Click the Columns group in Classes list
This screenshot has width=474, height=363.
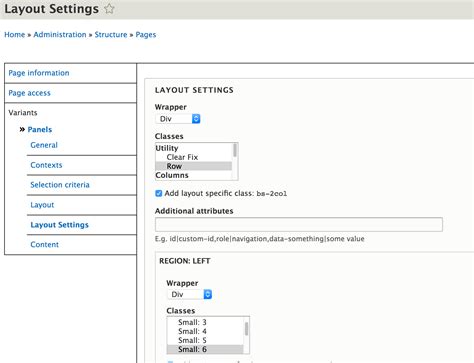tap(172, 175)
